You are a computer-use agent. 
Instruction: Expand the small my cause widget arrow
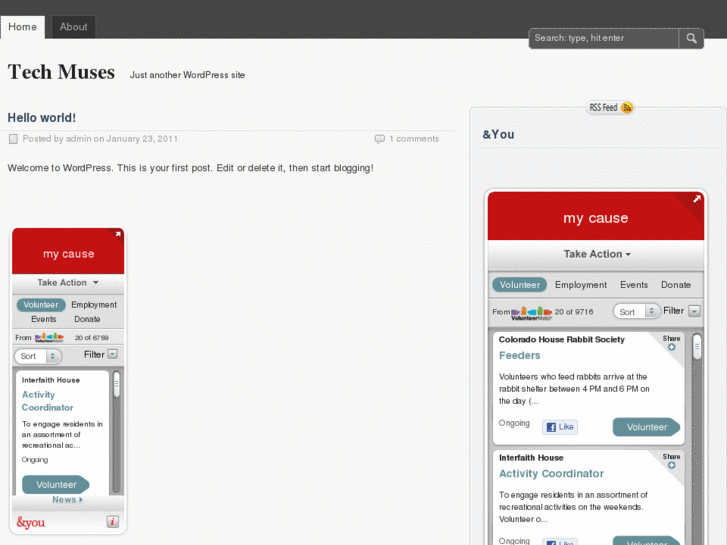tap(118, 234)
